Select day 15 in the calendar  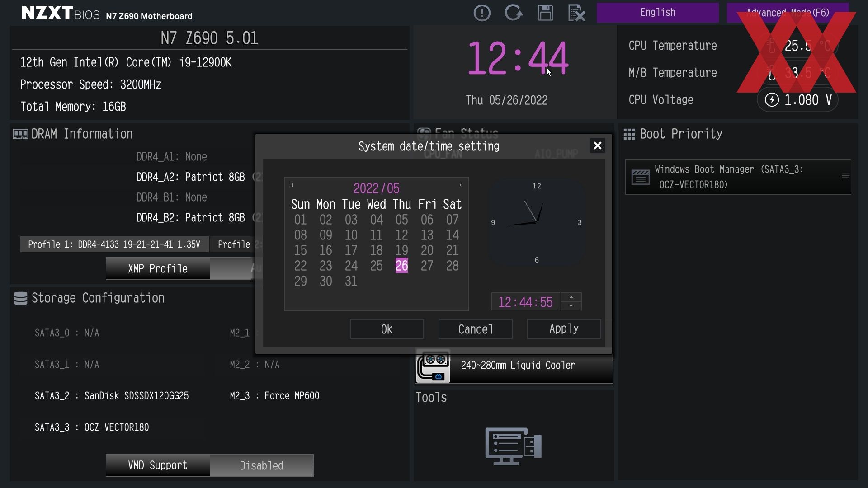click(x=300, y=250)
